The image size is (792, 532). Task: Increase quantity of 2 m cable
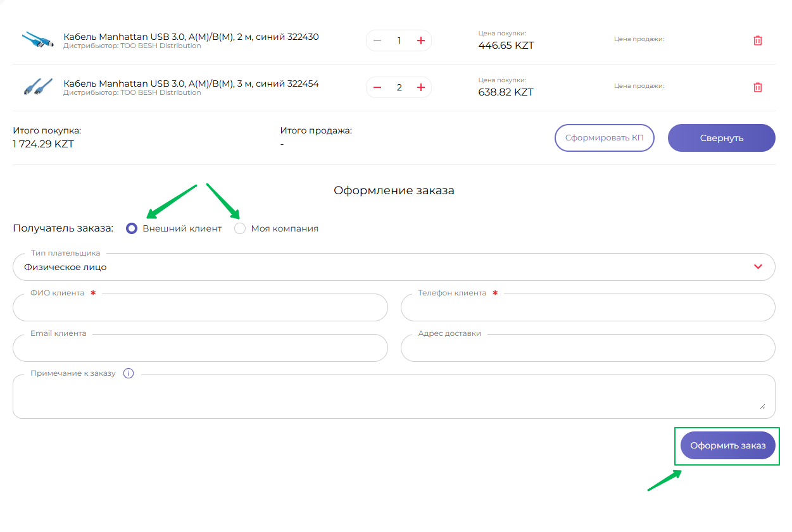420,40
